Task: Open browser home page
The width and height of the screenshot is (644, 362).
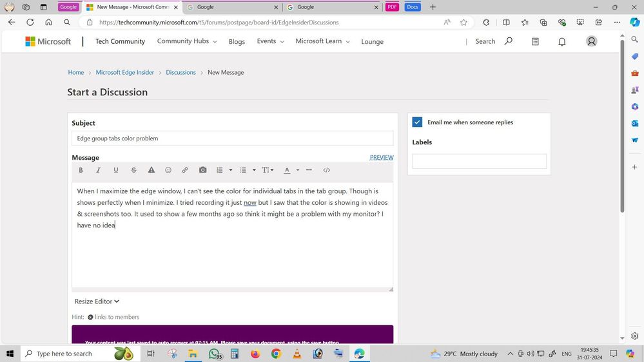Action: click(48, 22)
